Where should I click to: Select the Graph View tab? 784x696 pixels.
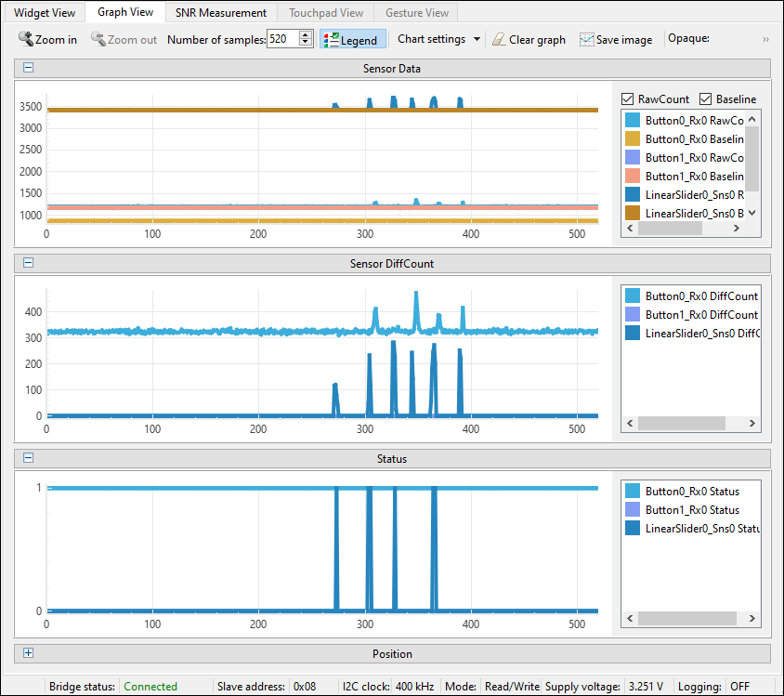[125, 12]
